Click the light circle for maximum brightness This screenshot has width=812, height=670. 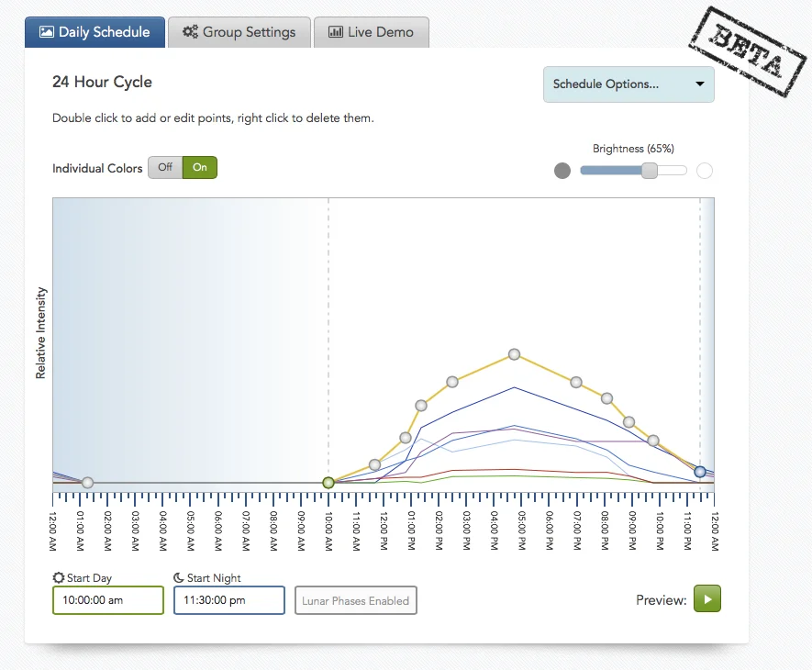[704, 171]
